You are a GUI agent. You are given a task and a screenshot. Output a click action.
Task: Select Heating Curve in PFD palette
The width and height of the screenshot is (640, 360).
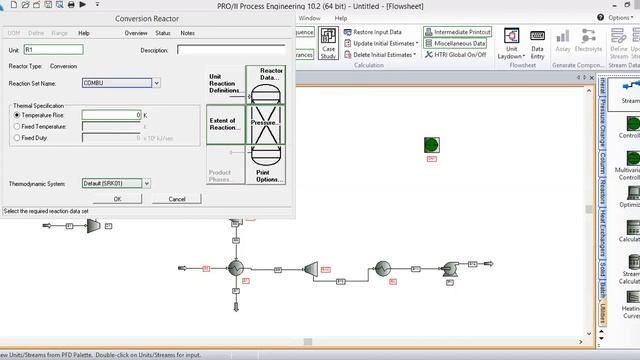click(631, 304)
